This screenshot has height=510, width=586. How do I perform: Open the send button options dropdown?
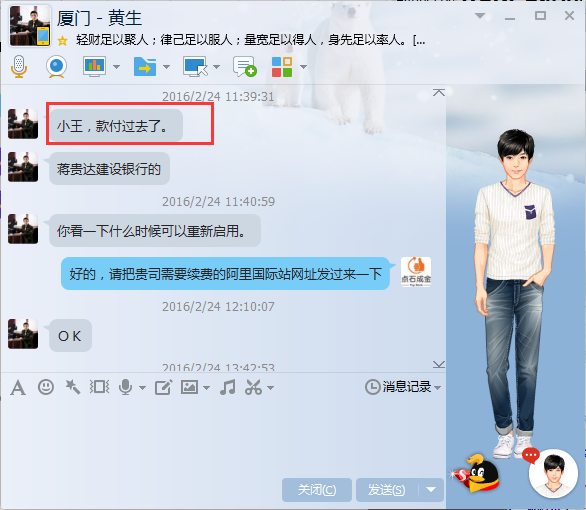(x=431, y=489)
